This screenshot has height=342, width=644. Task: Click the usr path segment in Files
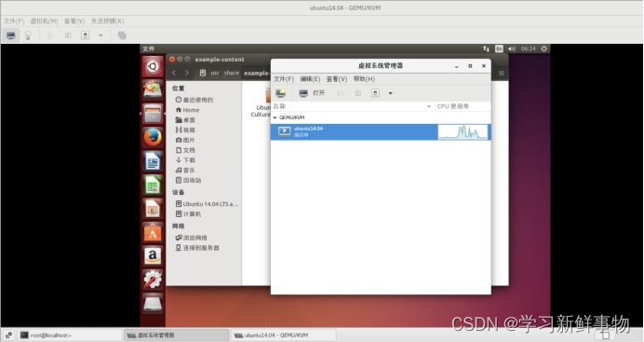click(x=215, y=73)
